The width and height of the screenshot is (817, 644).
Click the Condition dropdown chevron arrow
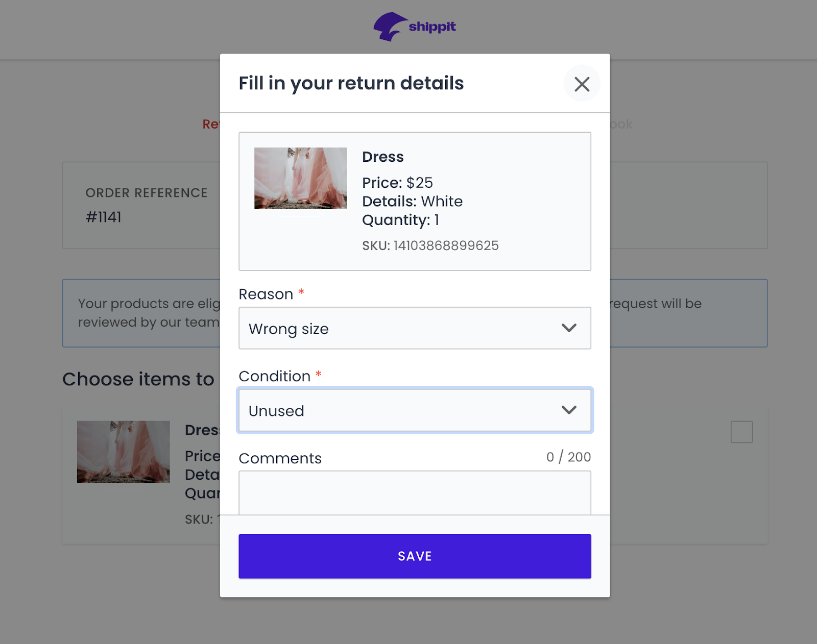click(569, 410)
